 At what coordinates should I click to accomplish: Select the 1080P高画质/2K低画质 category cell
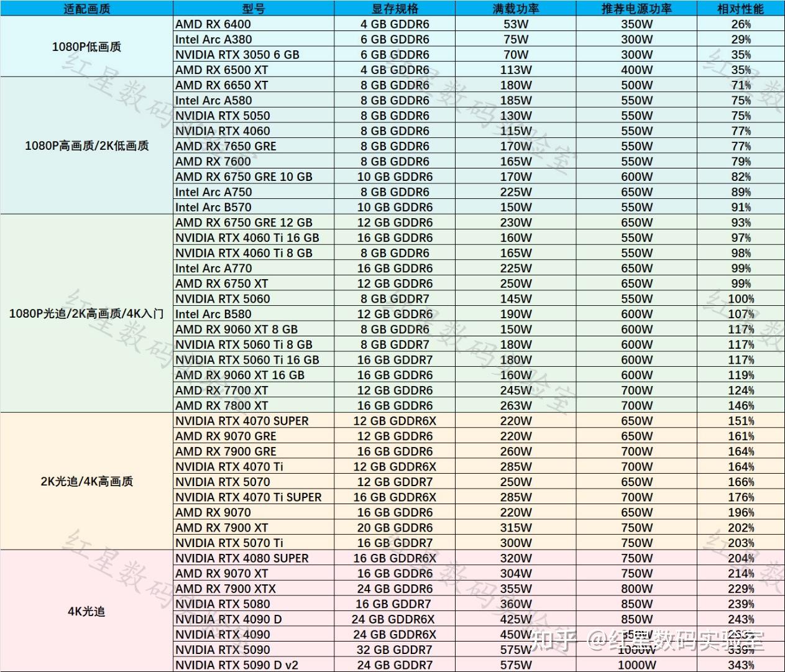click(86, 146)
